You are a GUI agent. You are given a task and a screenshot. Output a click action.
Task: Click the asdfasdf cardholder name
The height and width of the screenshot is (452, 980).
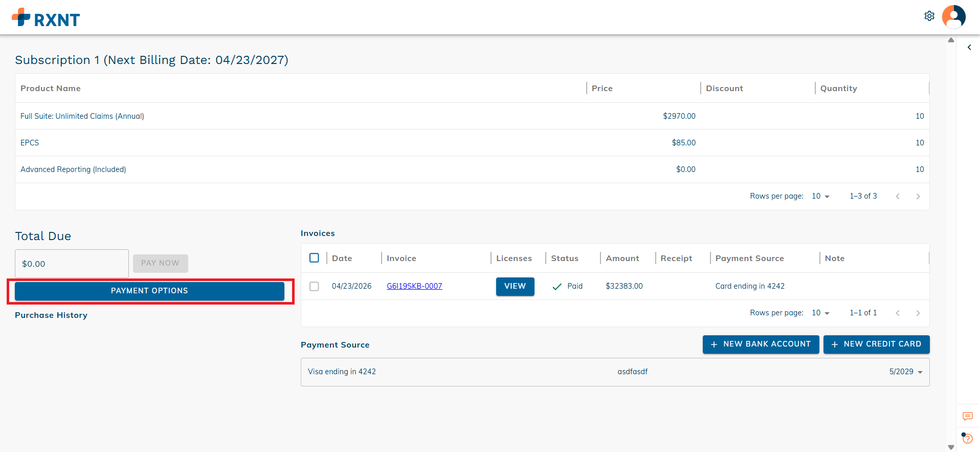(x=633, y=372)
